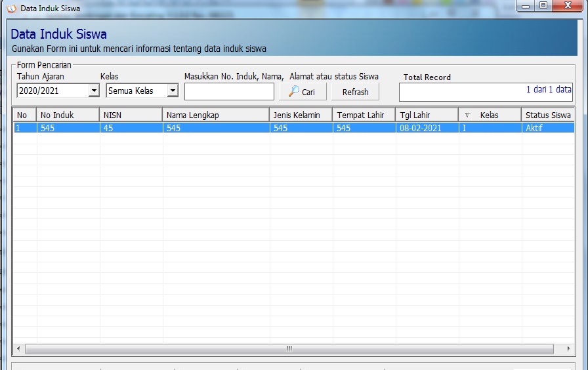
Task: Sort by the Tempat Lahir column header
Action: click(364, 115)
